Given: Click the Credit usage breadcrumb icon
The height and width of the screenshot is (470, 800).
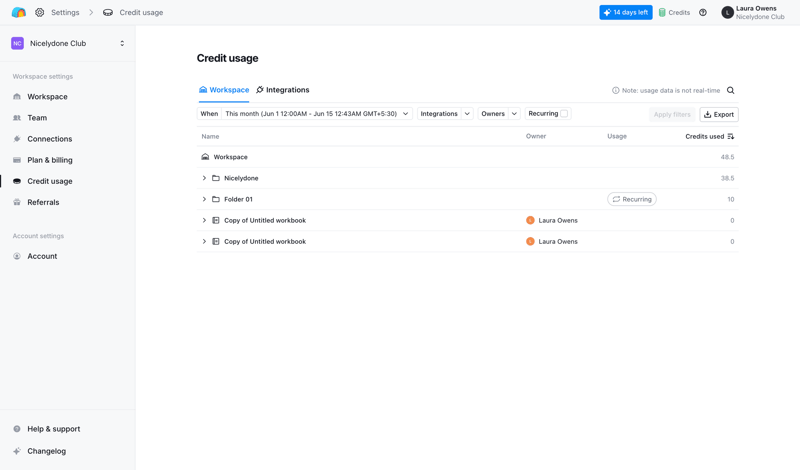Looking at the screenshot, I should tap(108, 12).
